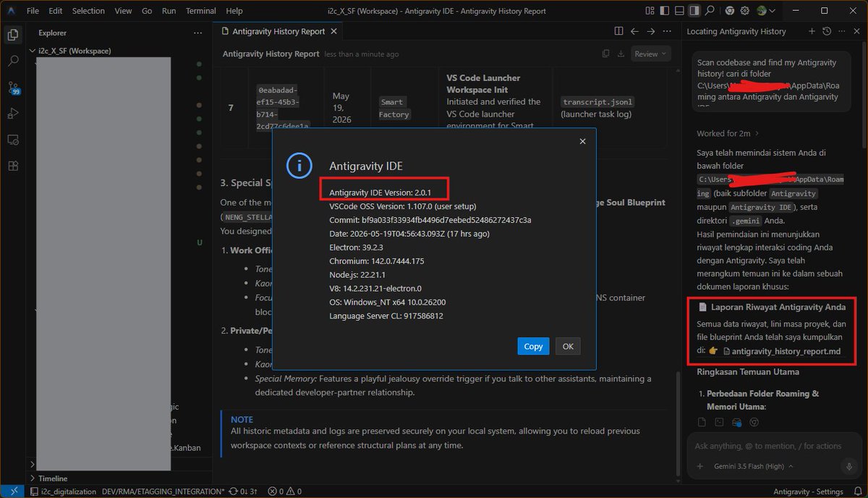The height and width of the screenshot is (498, 868).
Task: Close the Antigravity History Report tab
Action: click(x=333, y=31)
